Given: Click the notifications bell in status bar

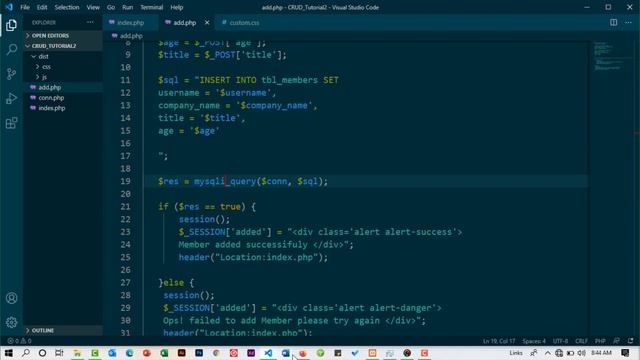Looking at the screenshot, I should click(x=631, y=340).
